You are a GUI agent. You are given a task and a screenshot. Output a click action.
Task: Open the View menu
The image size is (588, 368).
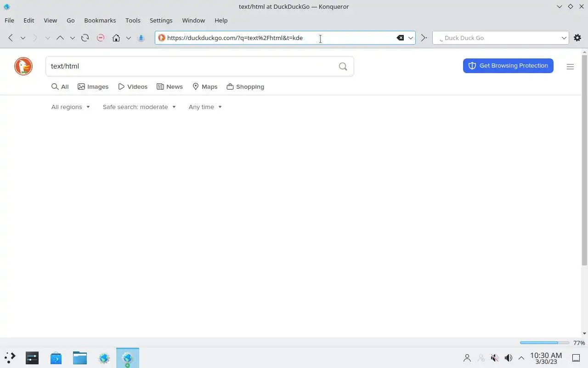[x=51, y=20]
